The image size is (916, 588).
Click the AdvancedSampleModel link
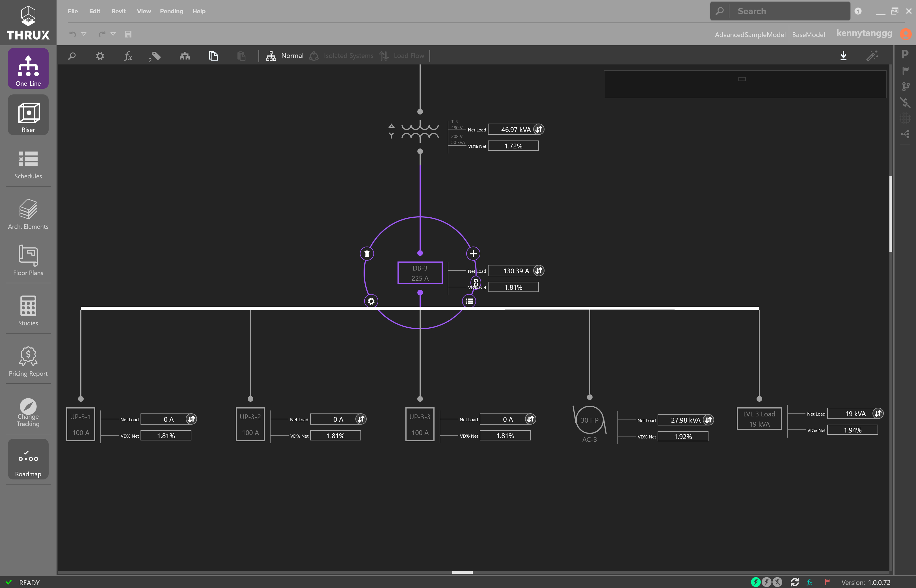pos(750,34)
